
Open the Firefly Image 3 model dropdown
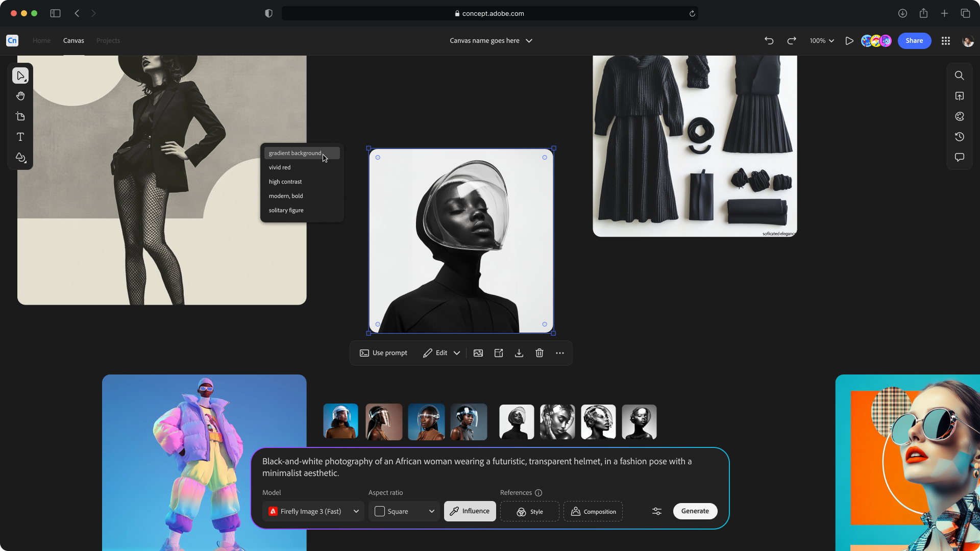click(x=313, y=511)
